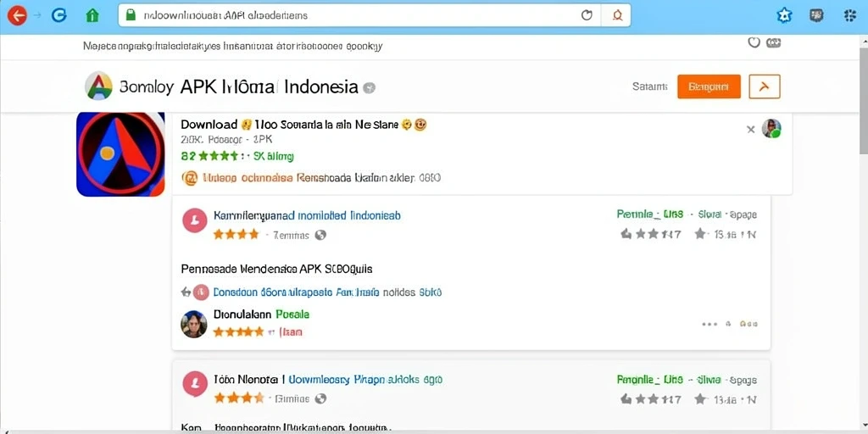
Task: Click the heart outline icon under toolbar
Action: [754, 42]
